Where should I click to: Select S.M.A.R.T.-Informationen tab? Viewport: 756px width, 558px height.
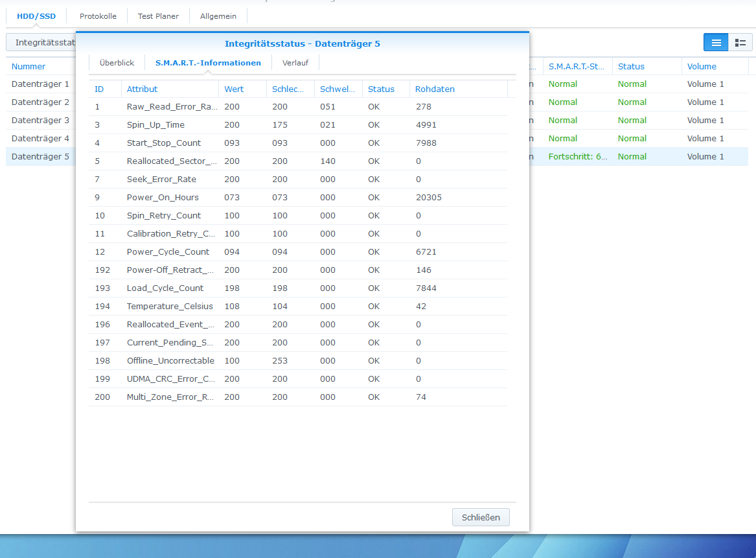[x=208, y=63]
